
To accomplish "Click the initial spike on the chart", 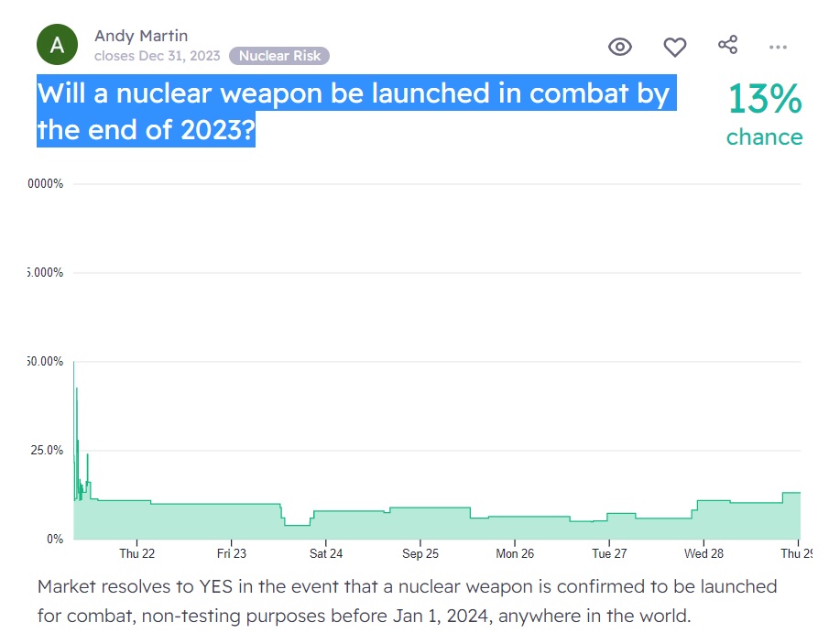I will [x=76, y=429].
